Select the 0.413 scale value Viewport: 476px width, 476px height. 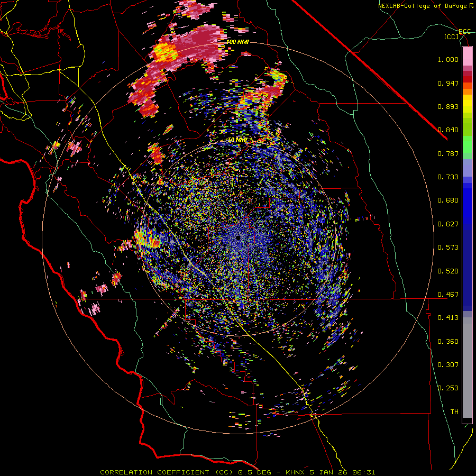tap(448, 318)
